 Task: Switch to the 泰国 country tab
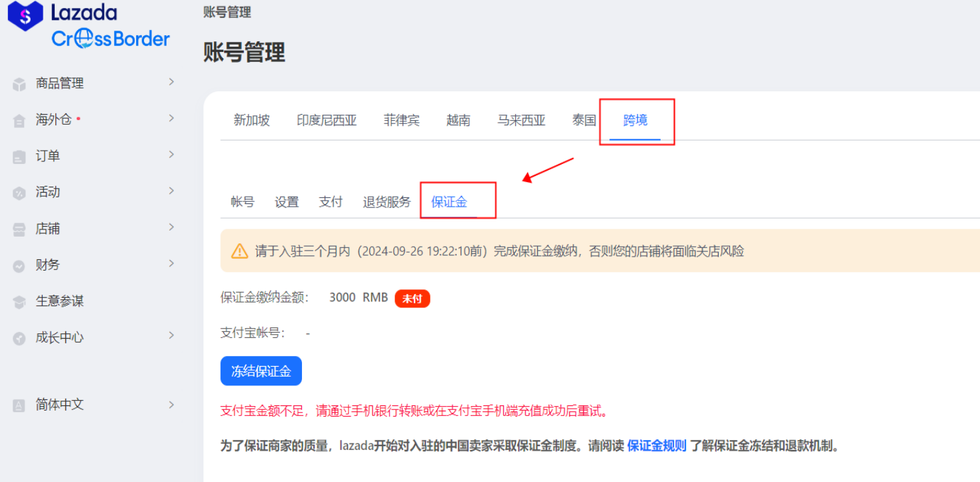click(583, 120)
